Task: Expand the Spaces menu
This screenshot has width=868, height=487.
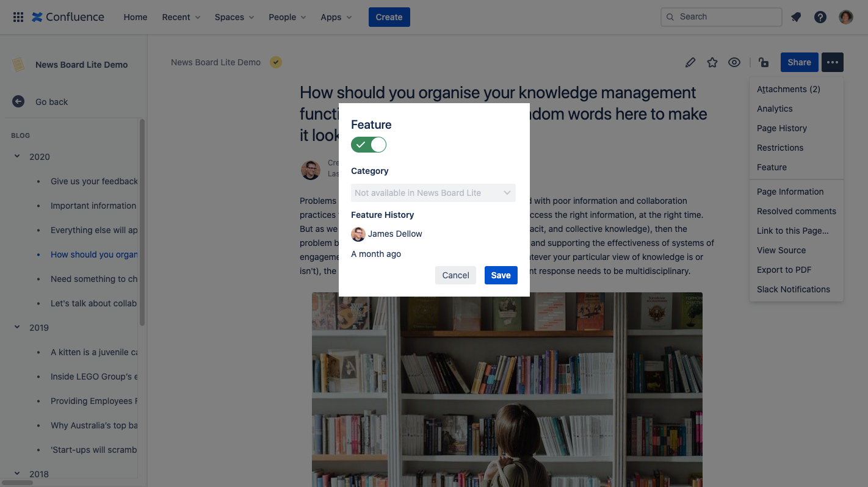Action: coord(234,17)
